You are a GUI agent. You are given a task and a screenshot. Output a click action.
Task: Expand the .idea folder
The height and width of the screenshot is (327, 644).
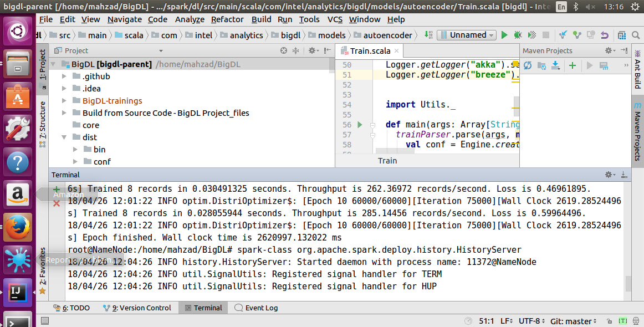click(x=64, y=88)
